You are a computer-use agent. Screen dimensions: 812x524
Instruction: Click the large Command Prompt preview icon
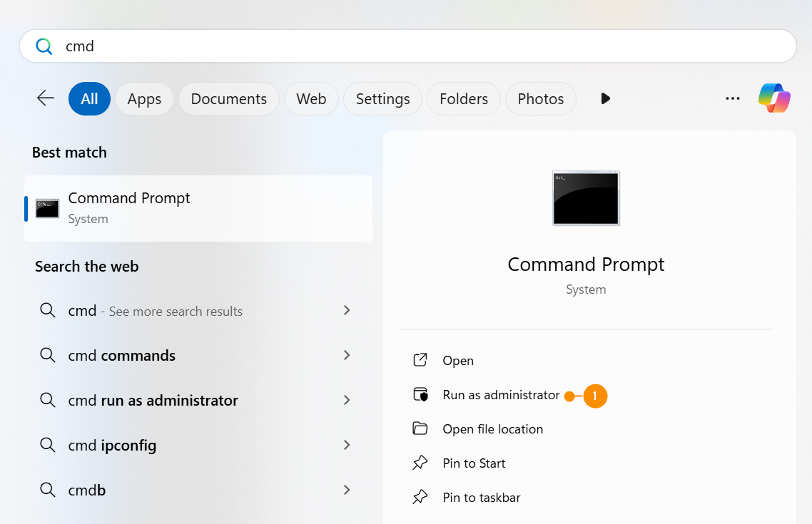[586, 198]
